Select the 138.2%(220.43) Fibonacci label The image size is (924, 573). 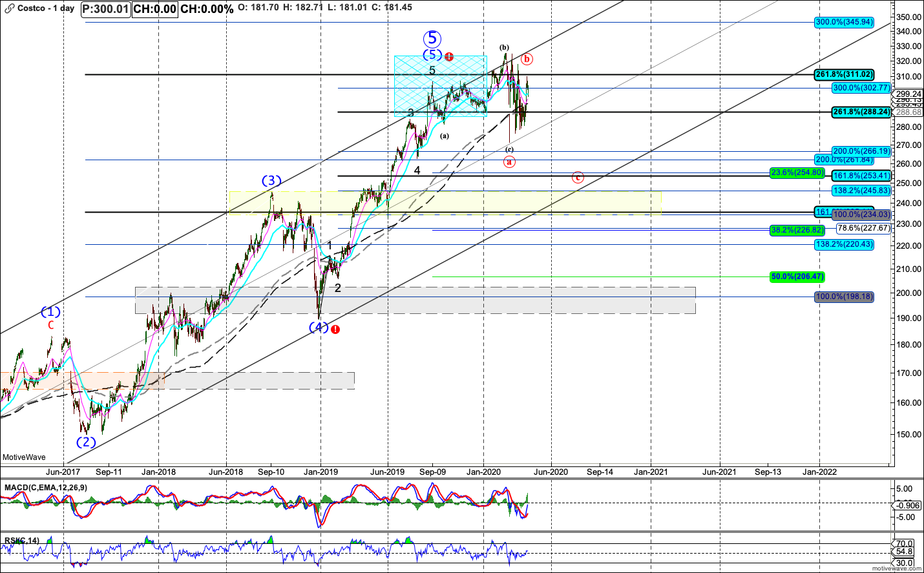click(x=844, y=244)
